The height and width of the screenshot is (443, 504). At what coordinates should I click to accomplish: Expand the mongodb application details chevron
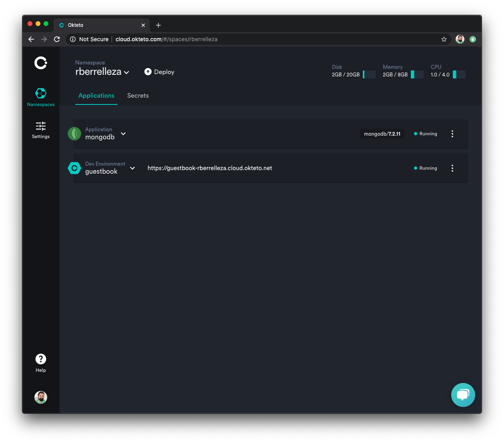pyautogui.click(x=123, y=134)
